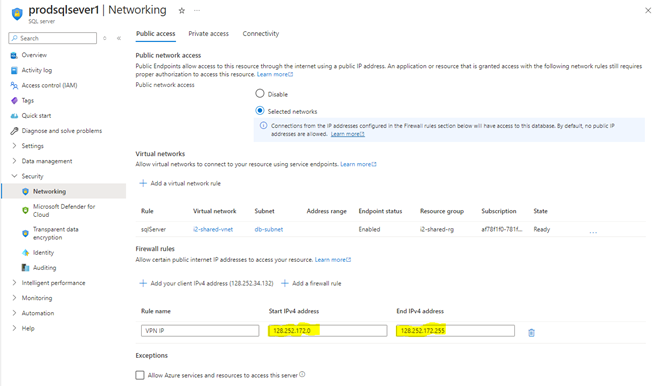Click the SQL server shield icon in header
This screenshot has width=653, height=386.
[17, 14]
